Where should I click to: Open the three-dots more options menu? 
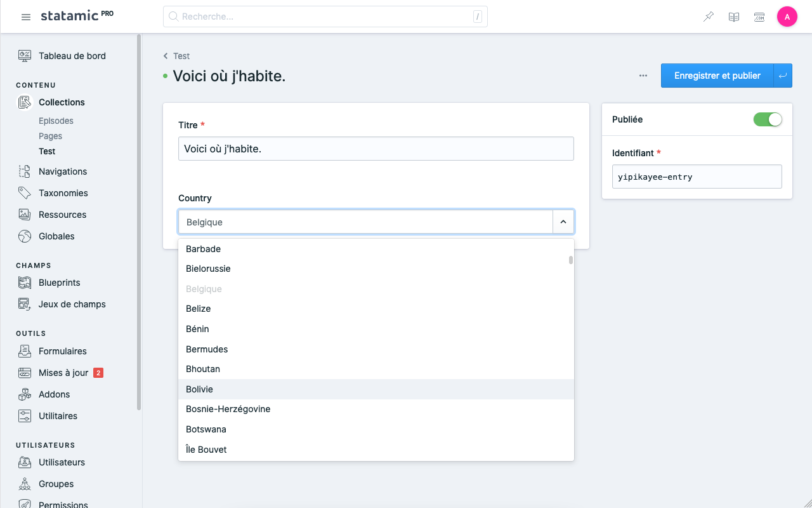(x=643, y=76)
